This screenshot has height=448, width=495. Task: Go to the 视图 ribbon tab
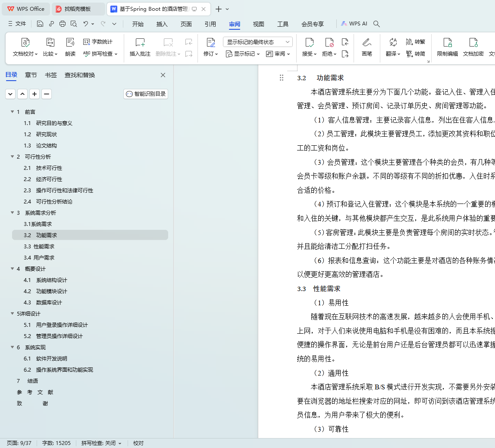259,24
